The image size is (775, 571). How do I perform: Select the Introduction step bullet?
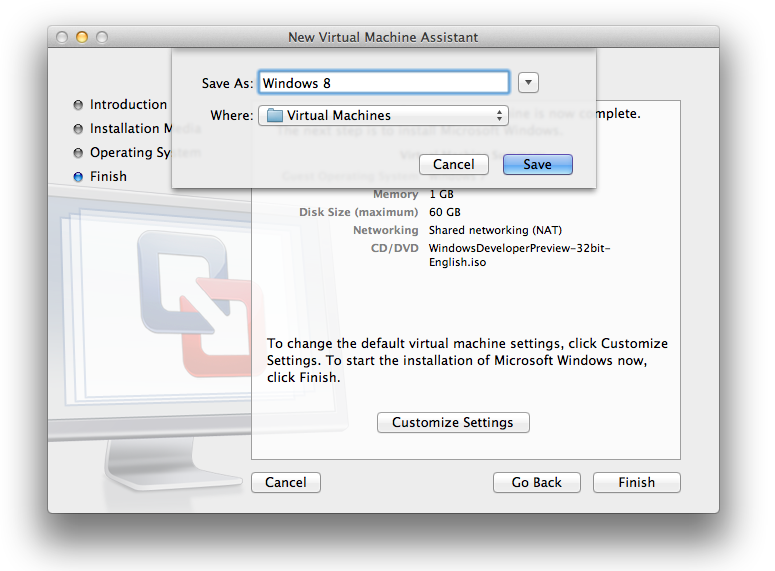pyautogui.click(x=78, y=105)
